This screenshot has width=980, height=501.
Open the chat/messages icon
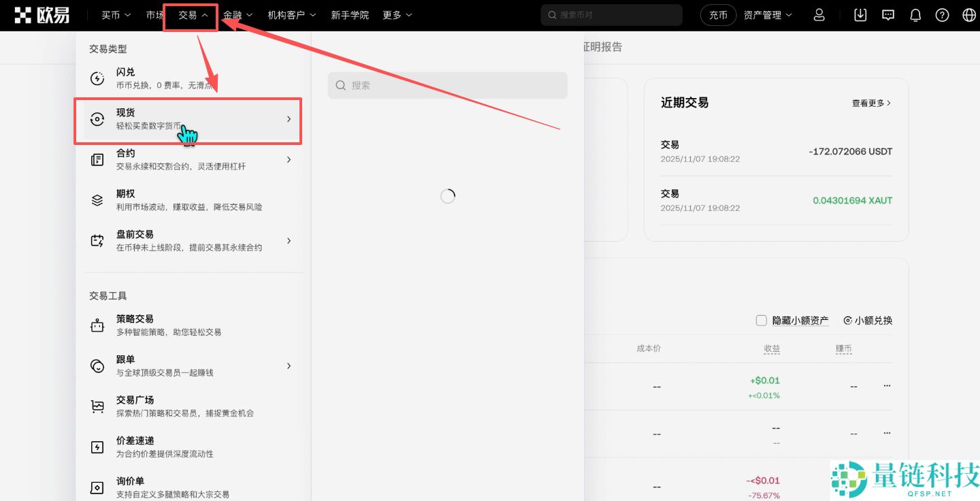[x=887, y=14]
